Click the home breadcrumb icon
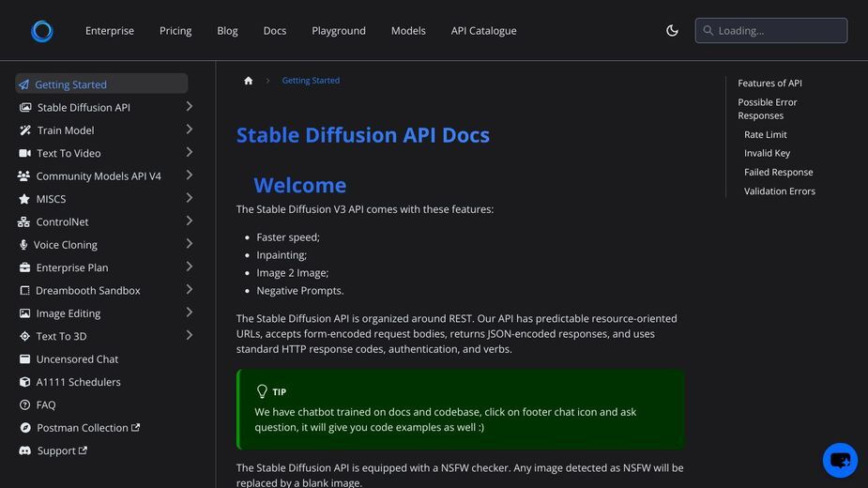 coord(248,81)
